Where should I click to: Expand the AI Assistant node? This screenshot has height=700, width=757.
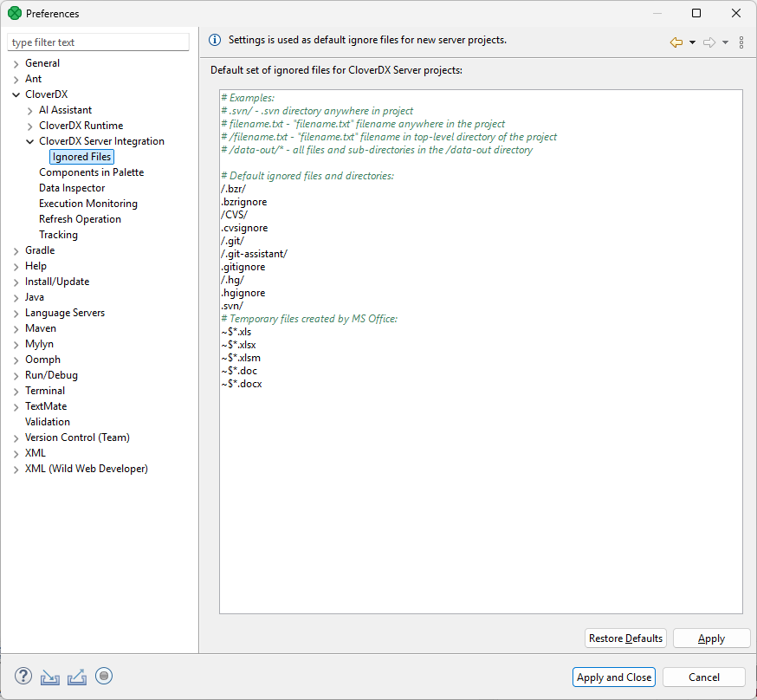[x=30, y=111]
